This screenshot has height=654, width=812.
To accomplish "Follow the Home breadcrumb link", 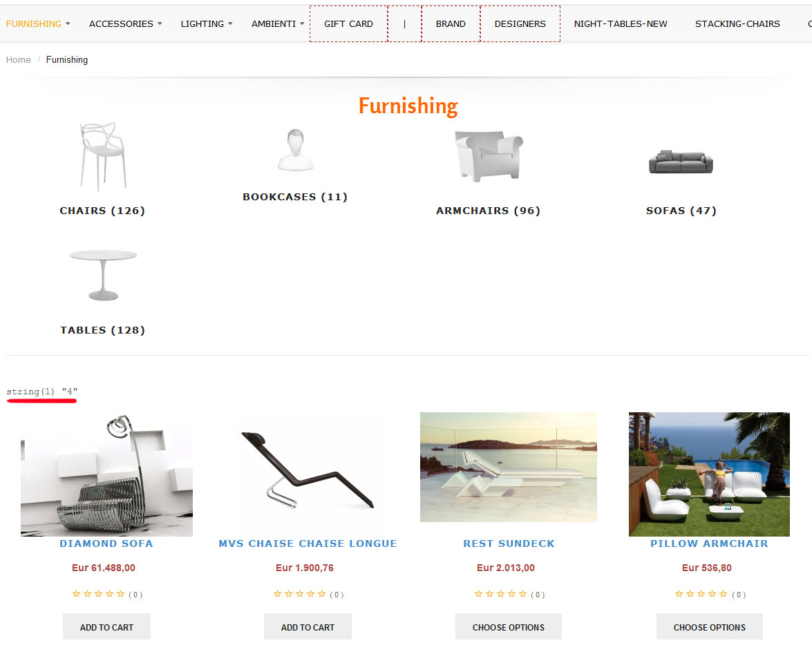I will pos(18,59).
